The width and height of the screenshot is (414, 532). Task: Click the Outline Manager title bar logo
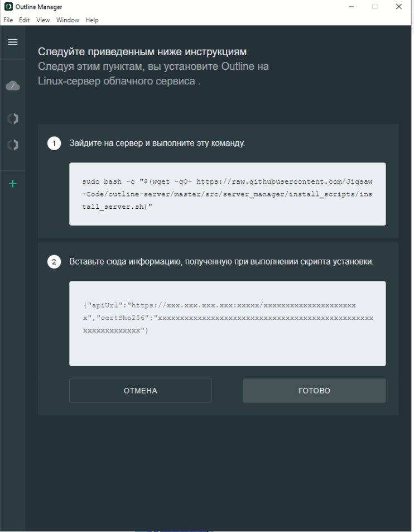point(8,7)
